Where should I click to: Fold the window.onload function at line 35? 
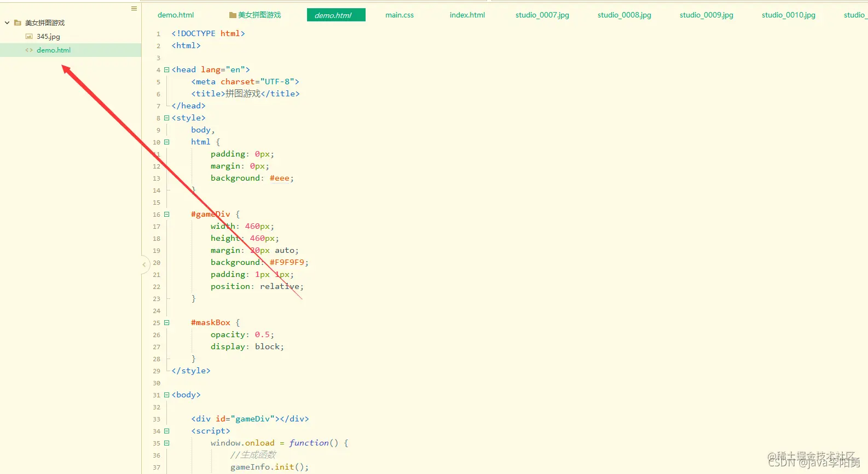point(166,443)
